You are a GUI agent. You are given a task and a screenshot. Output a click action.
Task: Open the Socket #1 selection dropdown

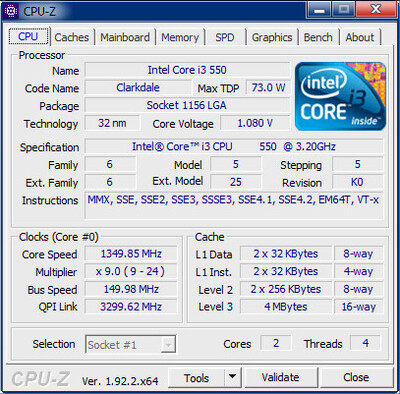[x=130, y=345]
